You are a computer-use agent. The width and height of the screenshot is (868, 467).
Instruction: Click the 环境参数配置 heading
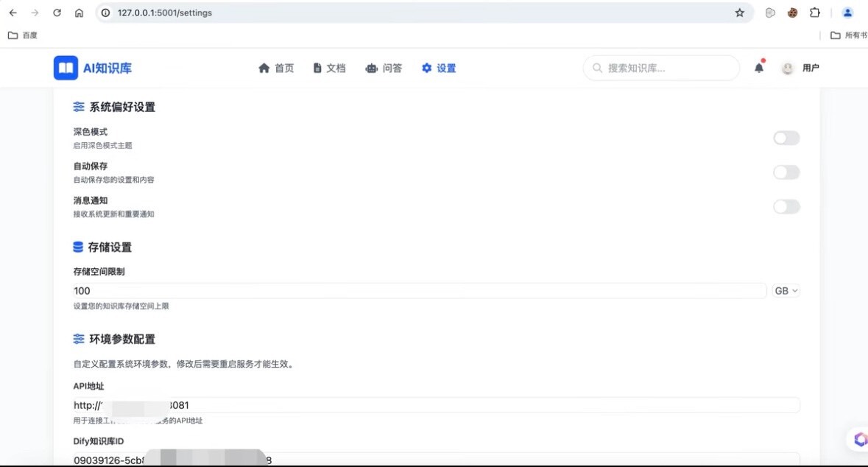pyautogui.click(x=122, y=339)
